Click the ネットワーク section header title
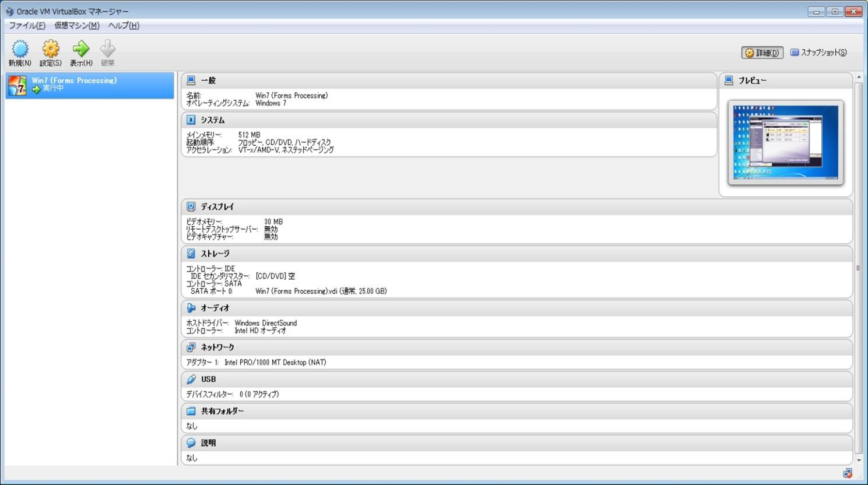The width and height of the screenshot is (868, 485). pyautogui.click(x=217, y=347)
